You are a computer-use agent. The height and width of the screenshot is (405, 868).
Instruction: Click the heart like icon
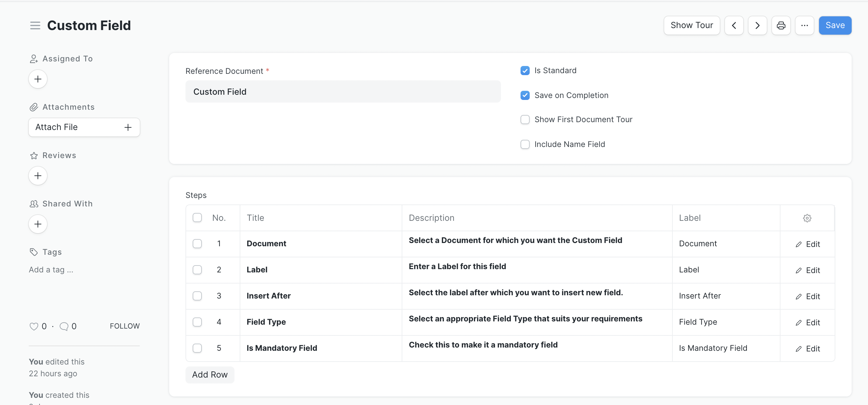click(34, 326)
